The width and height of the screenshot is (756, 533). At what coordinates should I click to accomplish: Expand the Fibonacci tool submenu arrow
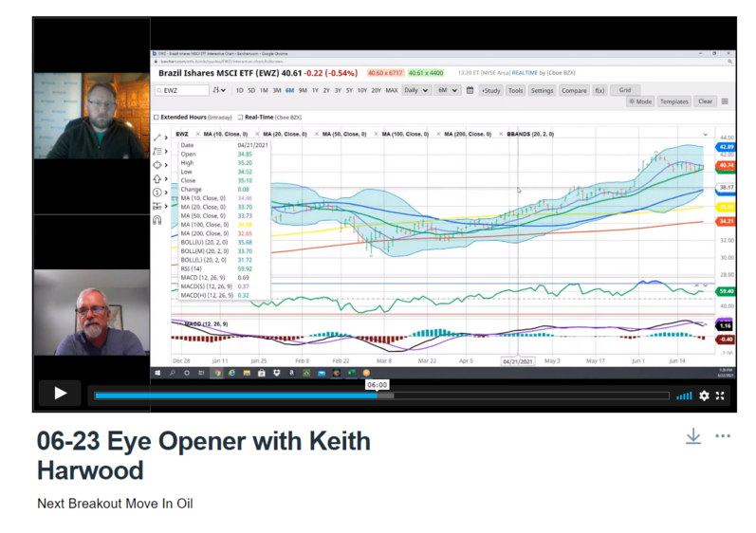[x=166, y=152]
